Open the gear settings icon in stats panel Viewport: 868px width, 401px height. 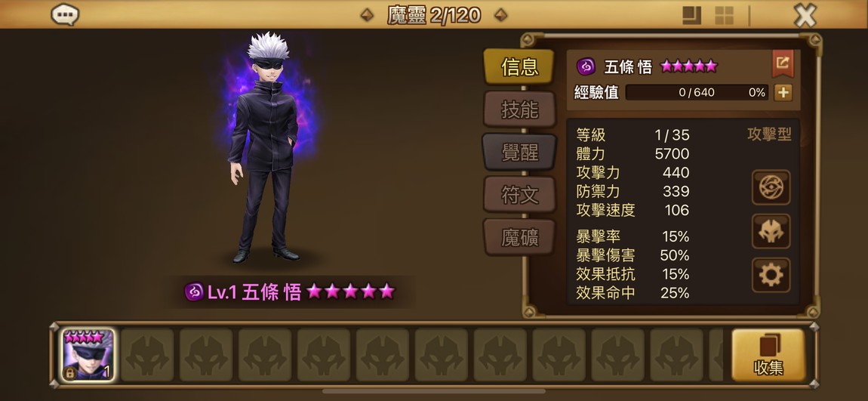coord(771,275)
